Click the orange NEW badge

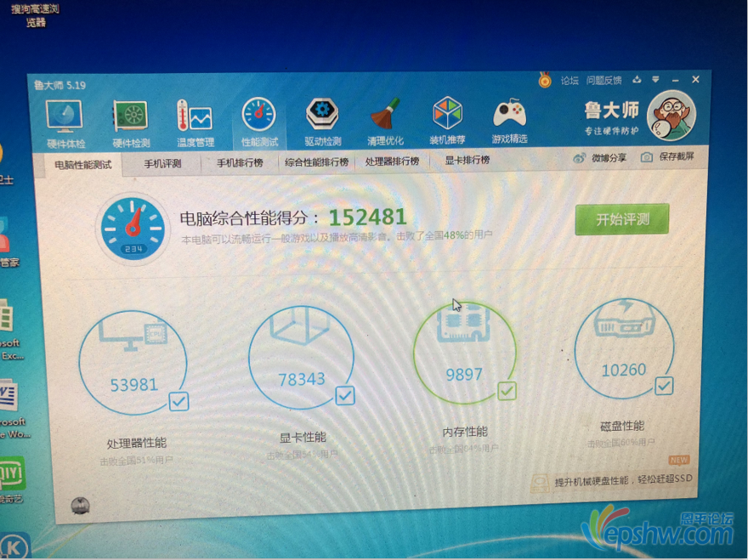coord(678,461)
